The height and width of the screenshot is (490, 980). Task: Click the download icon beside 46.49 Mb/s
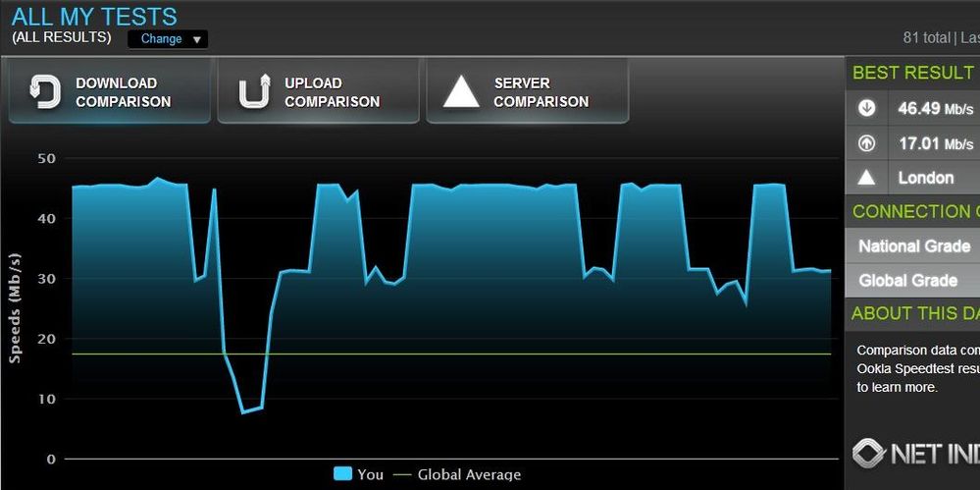point(866,108)
